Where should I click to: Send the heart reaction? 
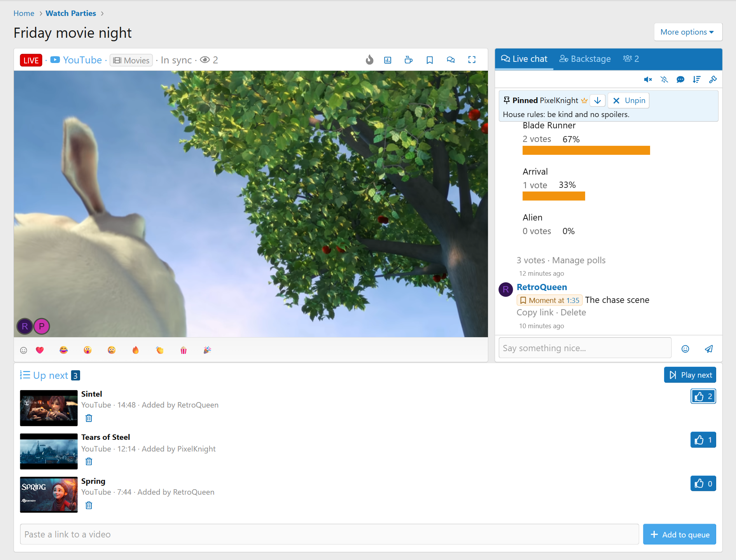(40, 350)
